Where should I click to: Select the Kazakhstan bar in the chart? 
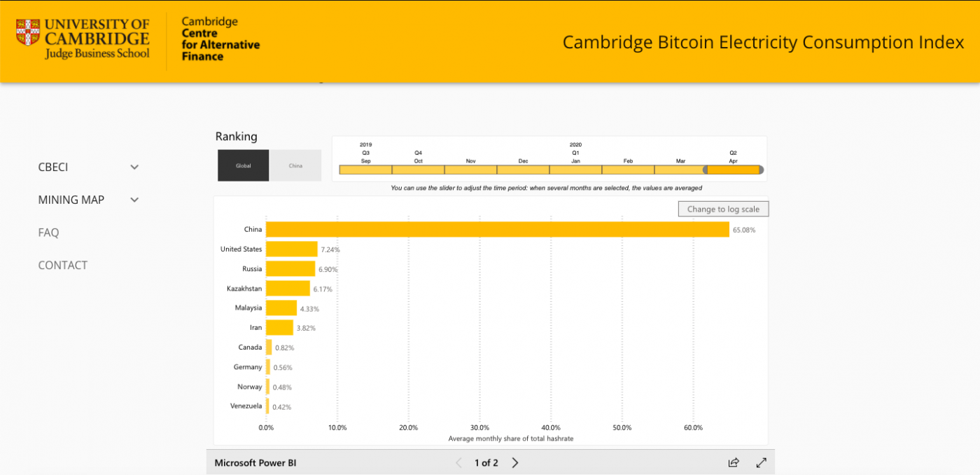click(x=287, y=288)
